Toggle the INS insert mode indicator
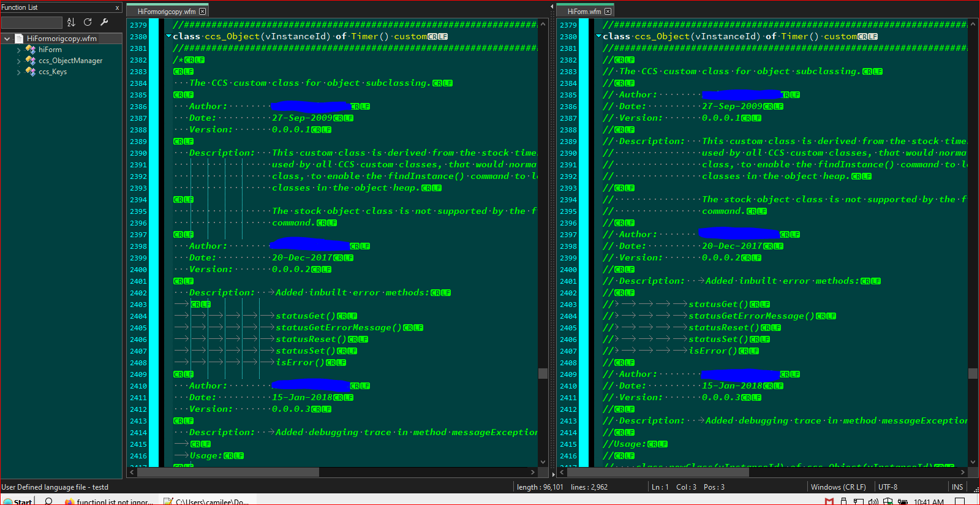The width and height of the screenshot is (980, 505). [x=957, y=487]
